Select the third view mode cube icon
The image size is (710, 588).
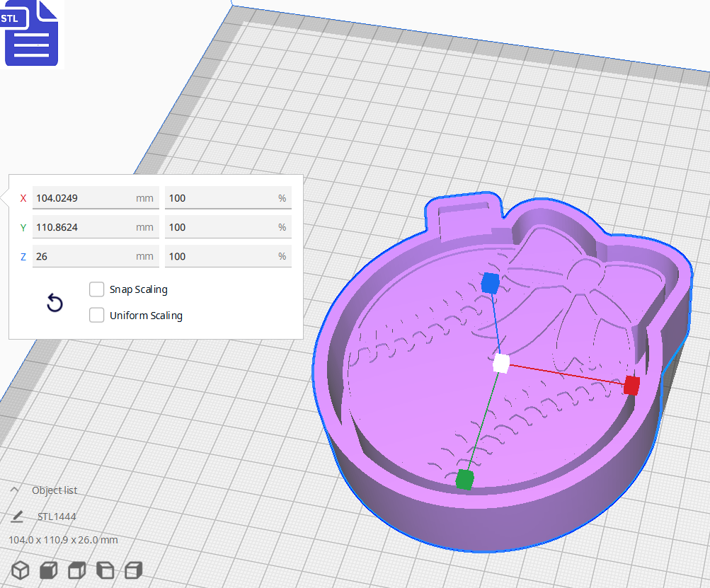76,570
